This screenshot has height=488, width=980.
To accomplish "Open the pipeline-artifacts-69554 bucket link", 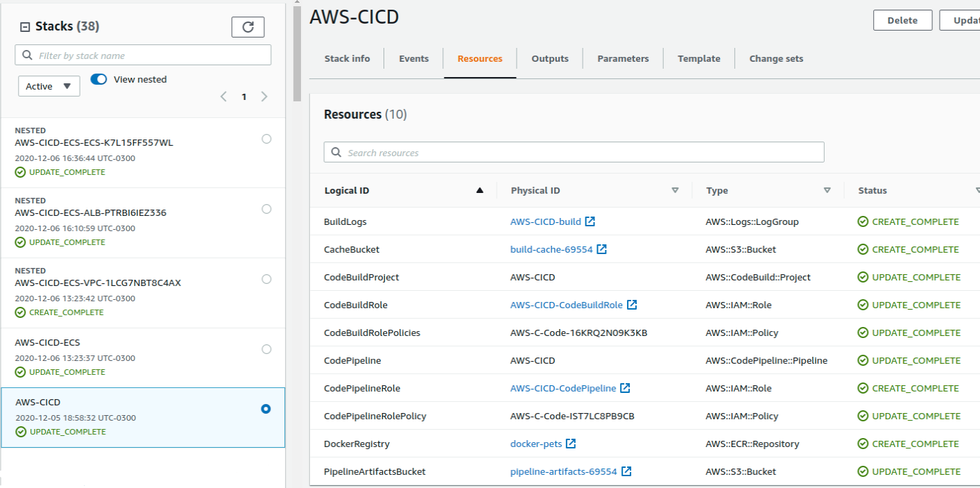I will 564,471.
